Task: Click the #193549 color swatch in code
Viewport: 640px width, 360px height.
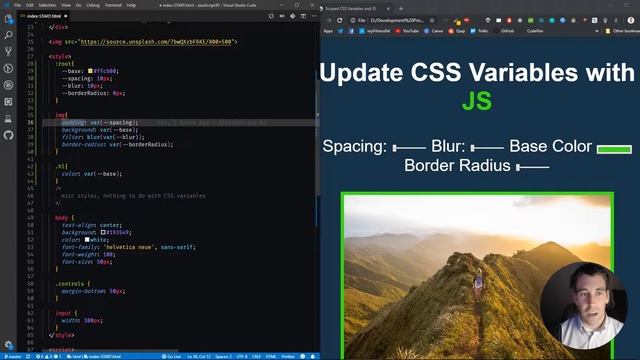Action: pos(103,232)
